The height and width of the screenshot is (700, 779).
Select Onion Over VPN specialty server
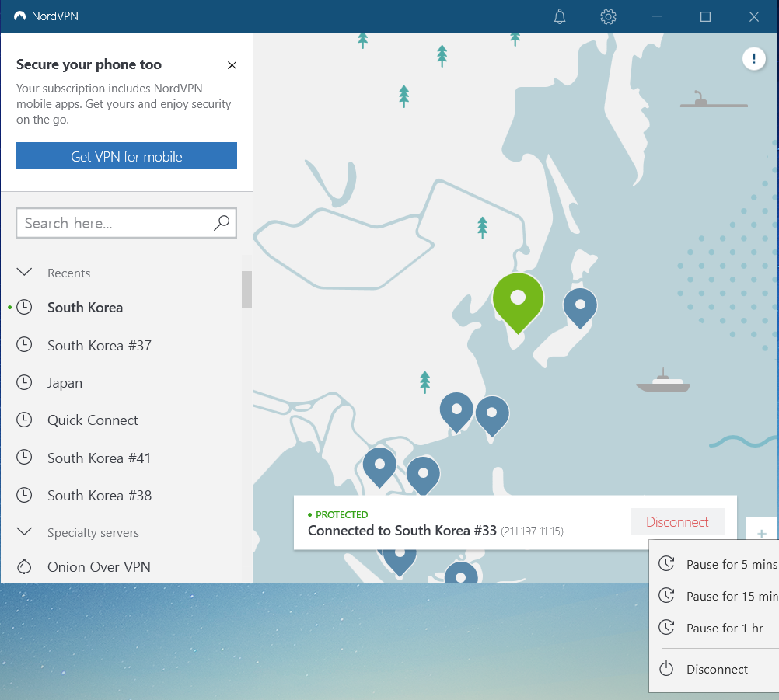[99, 566]
